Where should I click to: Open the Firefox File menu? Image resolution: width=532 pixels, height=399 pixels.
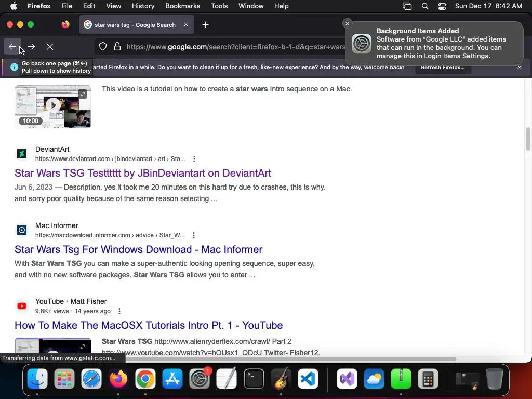[x=67, y=6]
